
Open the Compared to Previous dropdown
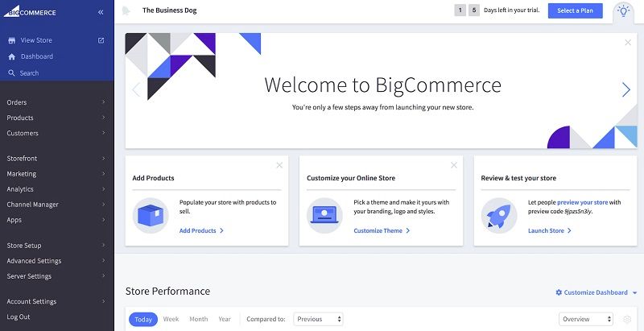(x=318, y=319)
